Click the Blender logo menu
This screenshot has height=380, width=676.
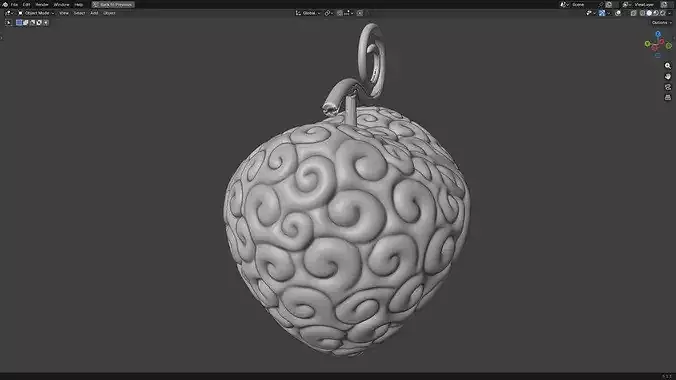[5, 4]
